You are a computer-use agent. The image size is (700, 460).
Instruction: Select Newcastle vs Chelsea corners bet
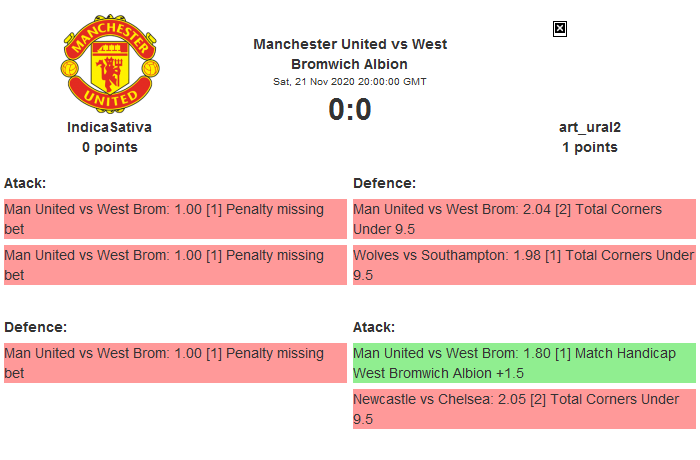click(x=524, y=409)
